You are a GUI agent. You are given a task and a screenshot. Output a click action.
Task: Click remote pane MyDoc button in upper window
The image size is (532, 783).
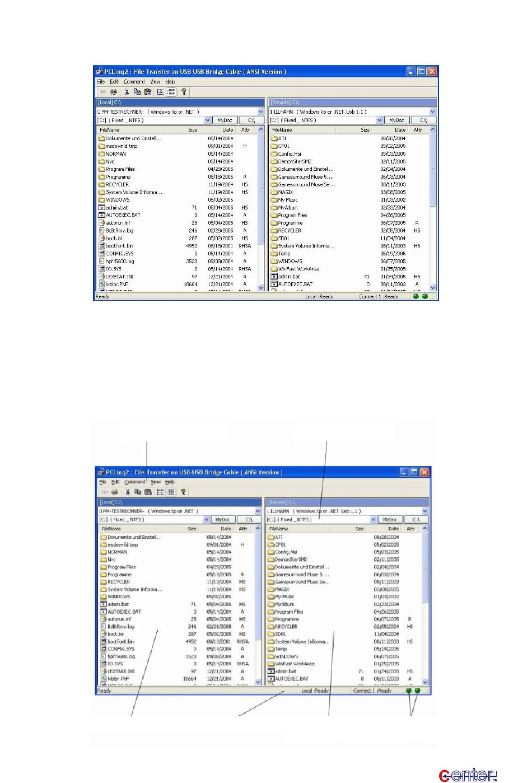click(x=397, y=120)
